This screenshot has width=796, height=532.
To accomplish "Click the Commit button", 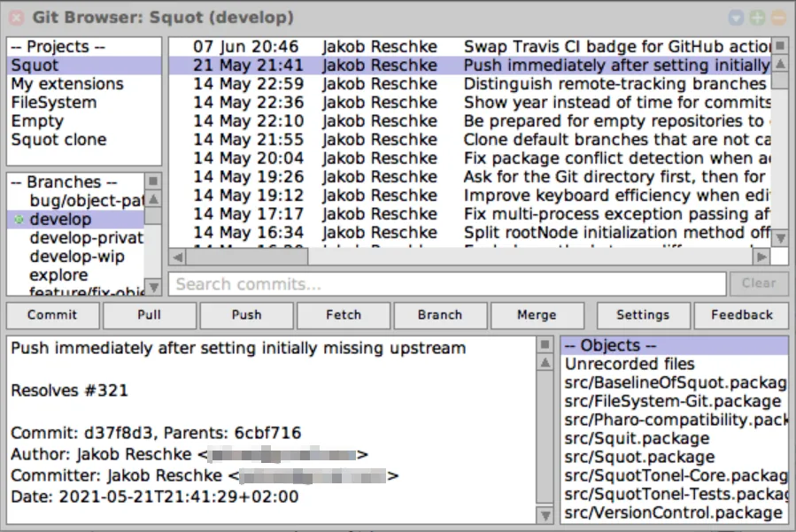I will [x=52, y=315].
